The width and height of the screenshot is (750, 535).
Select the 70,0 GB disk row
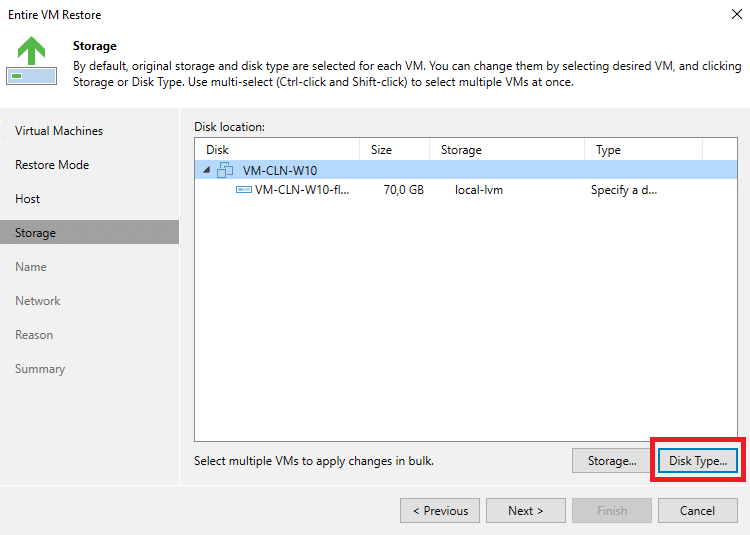(x=465, y=190)
